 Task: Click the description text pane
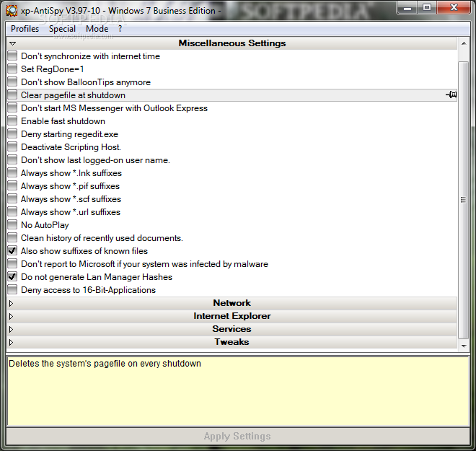point(238,391)
